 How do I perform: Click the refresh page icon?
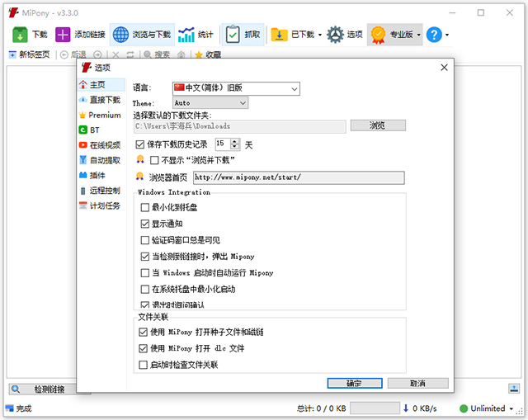(130, 54)
